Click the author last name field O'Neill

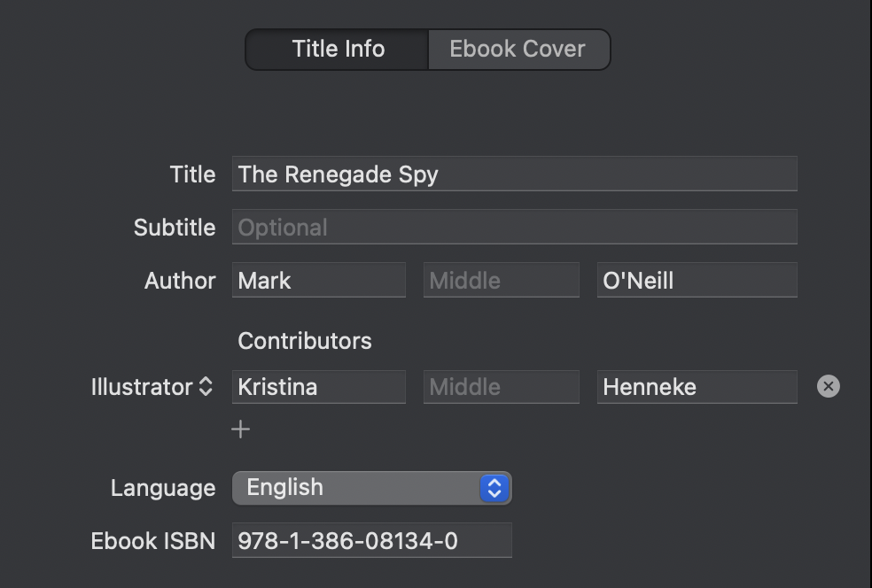[697, 281]
